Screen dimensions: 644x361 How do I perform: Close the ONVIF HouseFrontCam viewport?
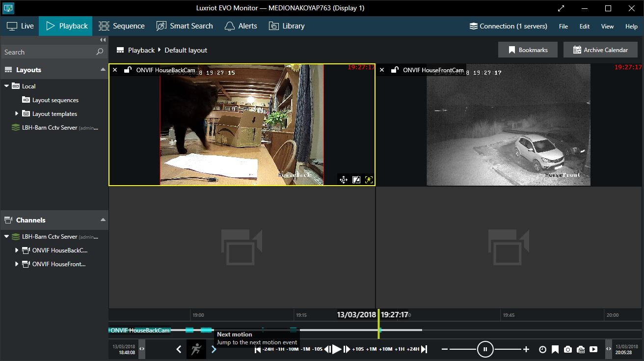click(382, 70)
